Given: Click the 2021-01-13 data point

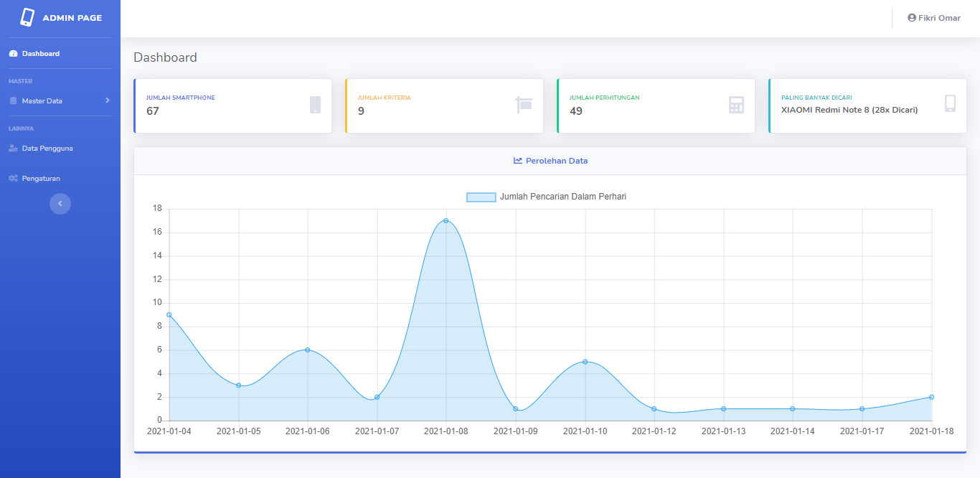Looking at the screenshot, I should pos(724,408).
